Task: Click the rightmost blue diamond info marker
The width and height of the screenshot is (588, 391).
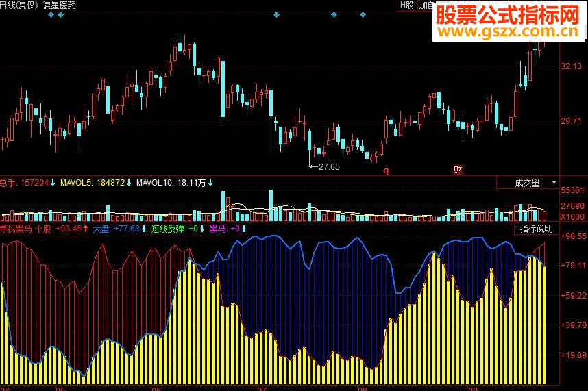Action: coord(363,15)
